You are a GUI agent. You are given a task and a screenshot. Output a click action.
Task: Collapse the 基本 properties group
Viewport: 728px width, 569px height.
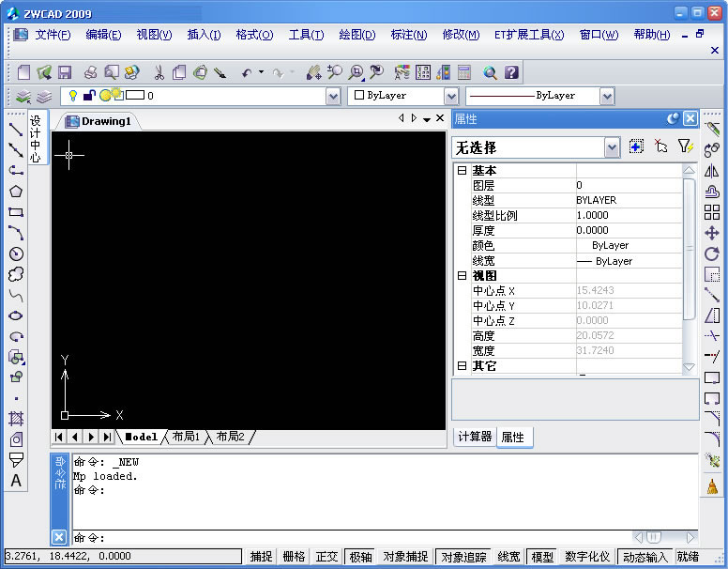pos(462,170)
